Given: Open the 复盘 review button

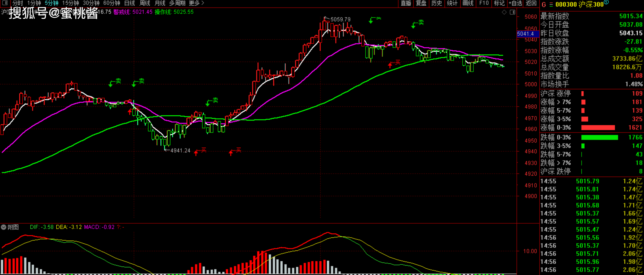Looking at the screenshot, I should tap(421, 3).
